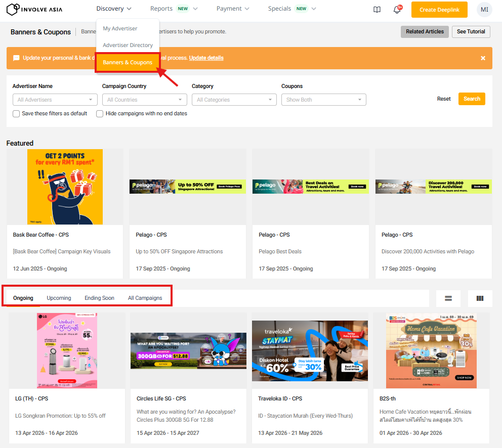
Task: Switch to the Ending Soon tab
Action: (x=99, y=298)
